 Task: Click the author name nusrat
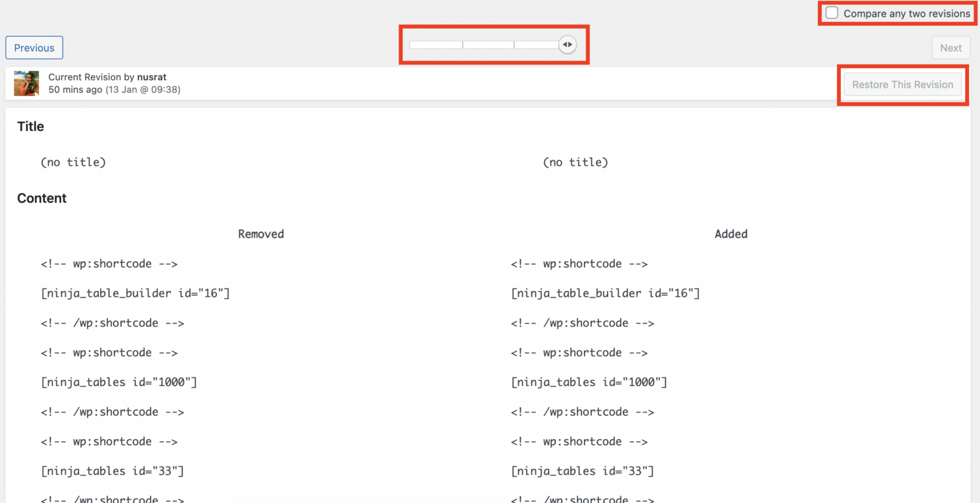pos(152,77)
